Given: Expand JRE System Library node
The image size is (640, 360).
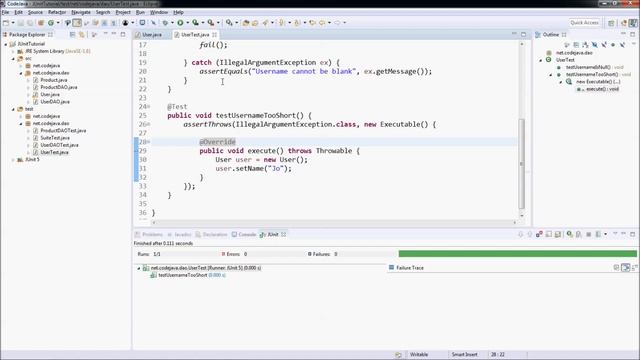Looking at the screenshot, I should (13, 51).
